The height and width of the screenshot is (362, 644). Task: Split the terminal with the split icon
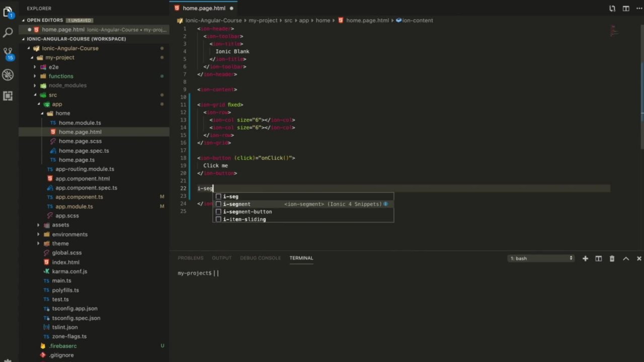598,258
